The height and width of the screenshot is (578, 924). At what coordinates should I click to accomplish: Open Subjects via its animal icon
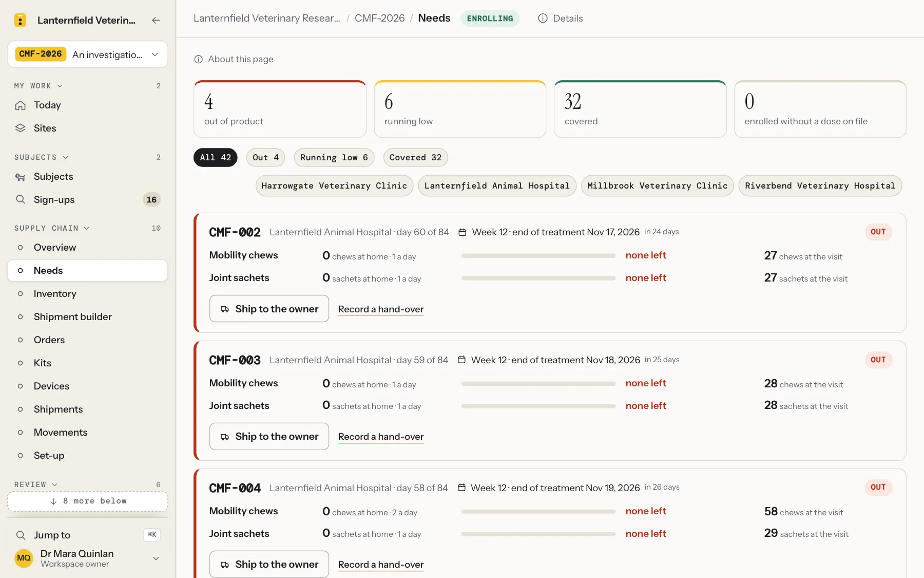tap(21, 177)
